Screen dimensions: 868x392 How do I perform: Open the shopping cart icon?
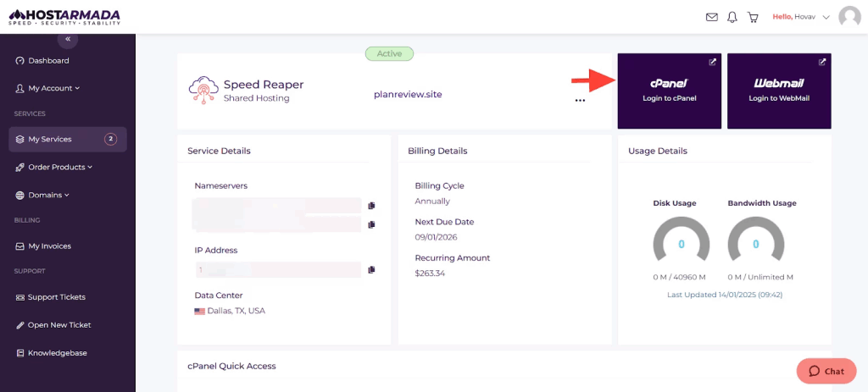coord(753,17)
